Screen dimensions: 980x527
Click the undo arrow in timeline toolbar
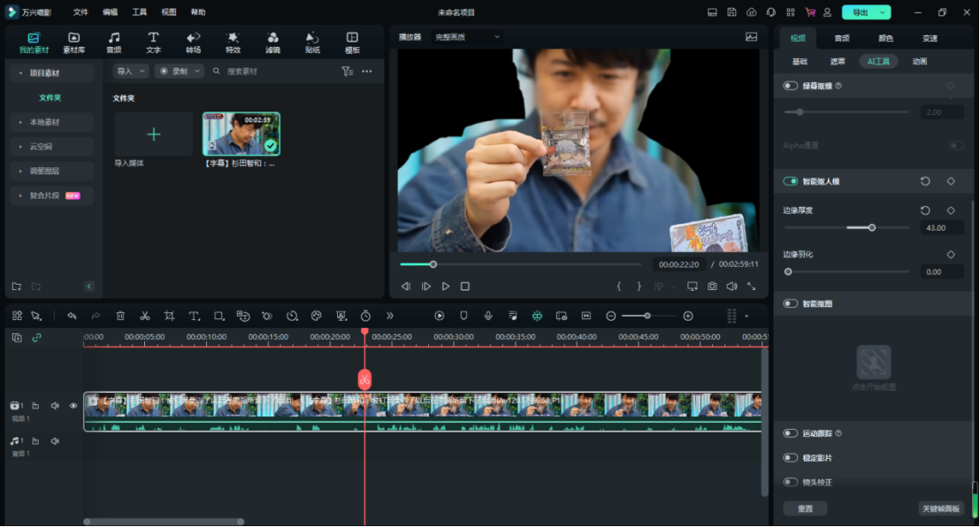pos(72,316)
